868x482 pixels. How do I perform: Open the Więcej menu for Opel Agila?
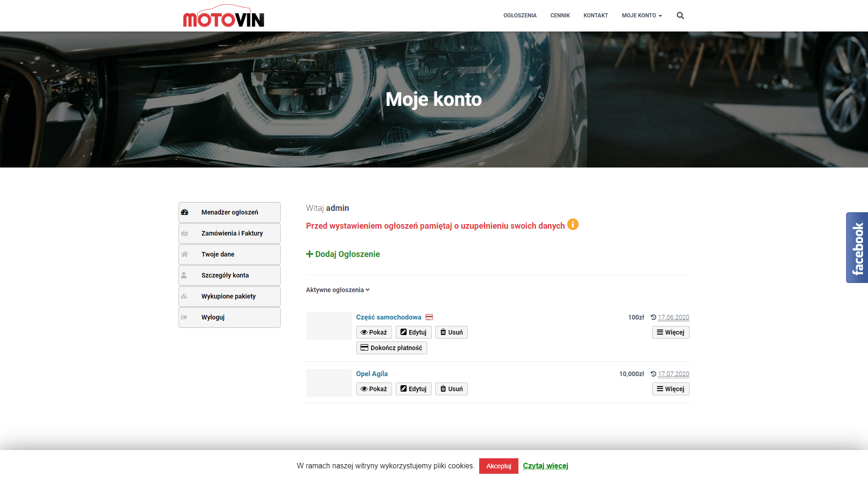(x=670, y=388)
